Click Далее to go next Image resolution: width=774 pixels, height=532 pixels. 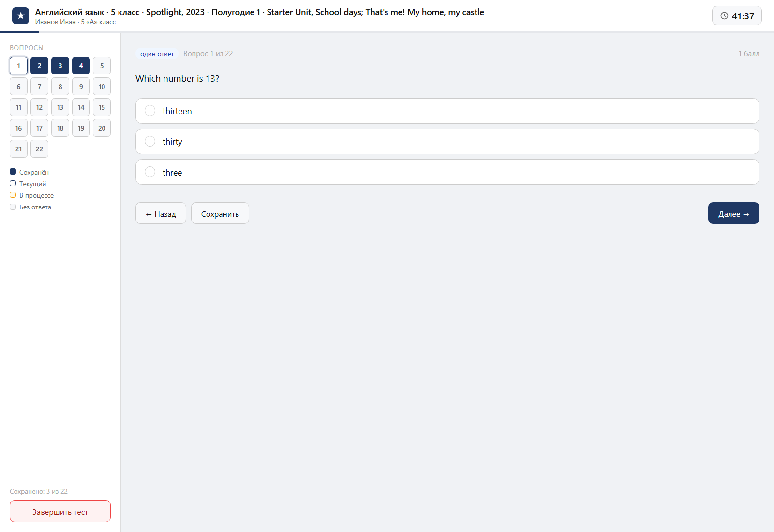click(733, 213)
